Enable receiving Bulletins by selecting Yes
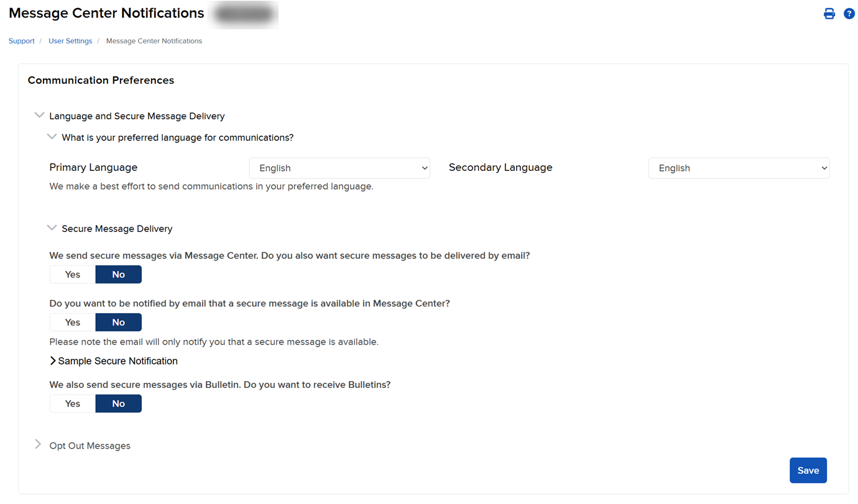 pos(71,403)
